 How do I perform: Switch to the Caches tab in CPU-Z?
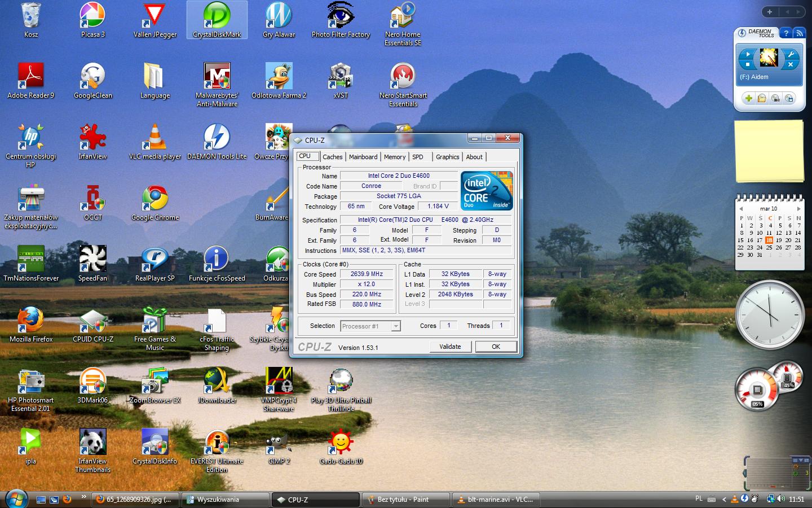click(x=332, y=157)
